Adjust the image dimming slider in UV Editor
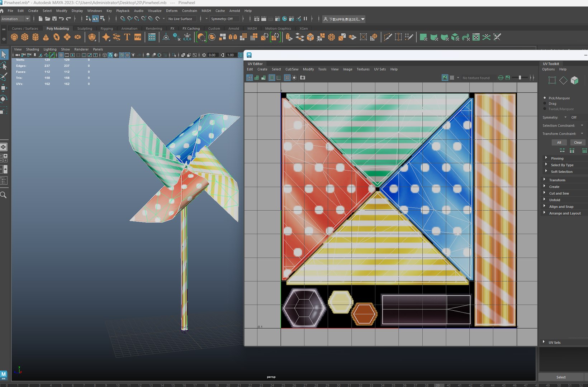Viewport: 588px width, 387px height. pyautogui.click(x=520, y=77)
